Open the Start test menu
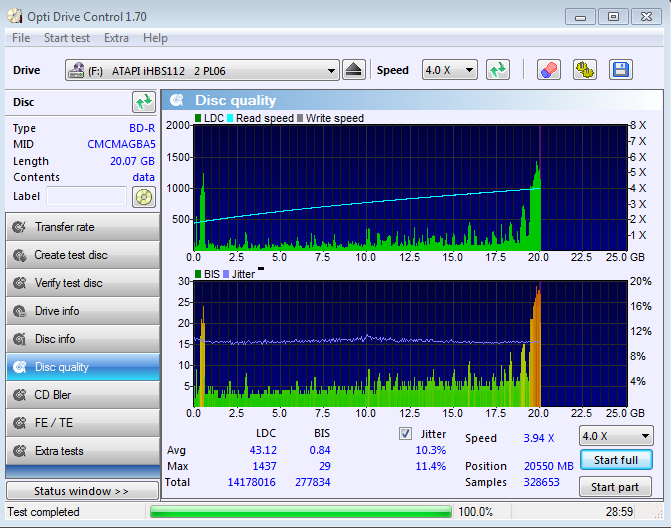Screen dimensions: 672x528 coord(67,38)
